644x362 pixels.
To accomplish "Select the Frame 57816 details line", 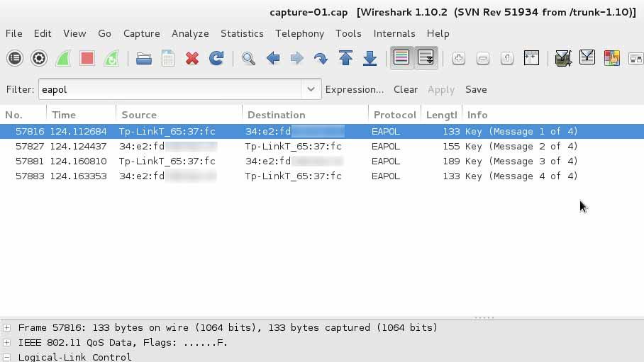I will [x=228, y=327].
